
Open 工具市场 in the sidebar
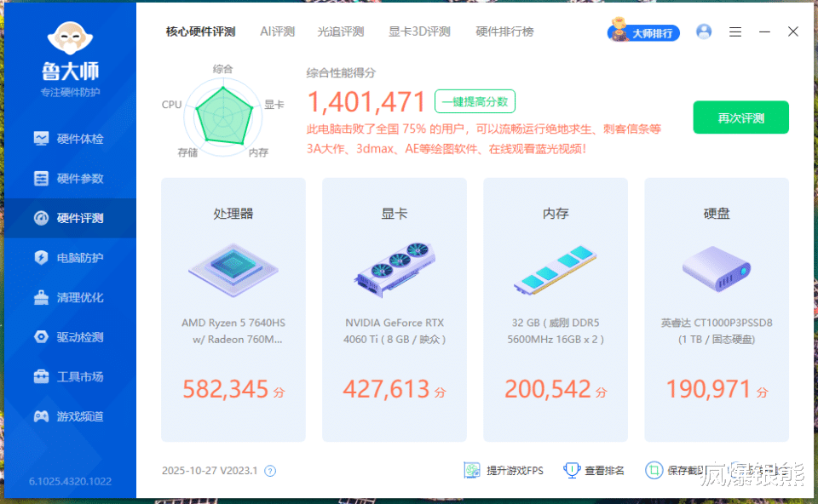[70, 376]
